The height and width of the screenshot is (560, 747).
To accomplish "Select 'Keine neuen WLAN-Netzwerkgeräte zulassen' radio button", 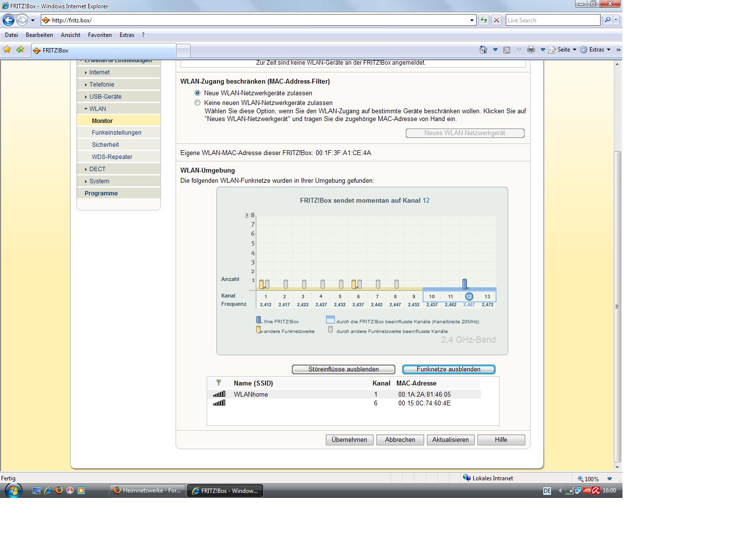I will [197, 103].
